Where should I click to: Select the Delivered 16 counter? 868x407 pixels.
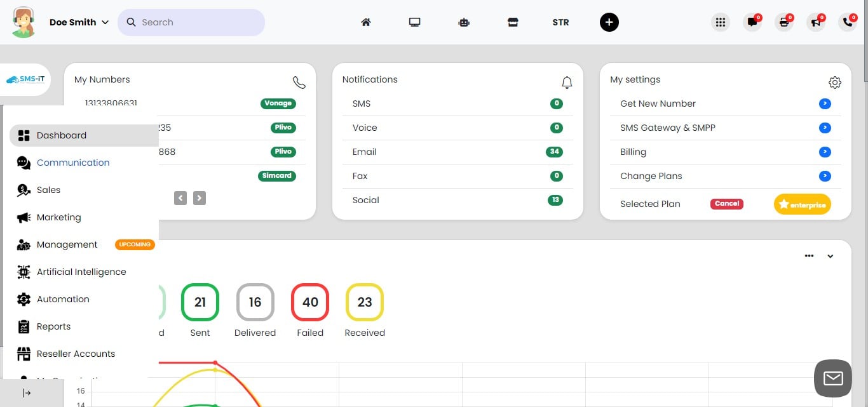point(255,302)
